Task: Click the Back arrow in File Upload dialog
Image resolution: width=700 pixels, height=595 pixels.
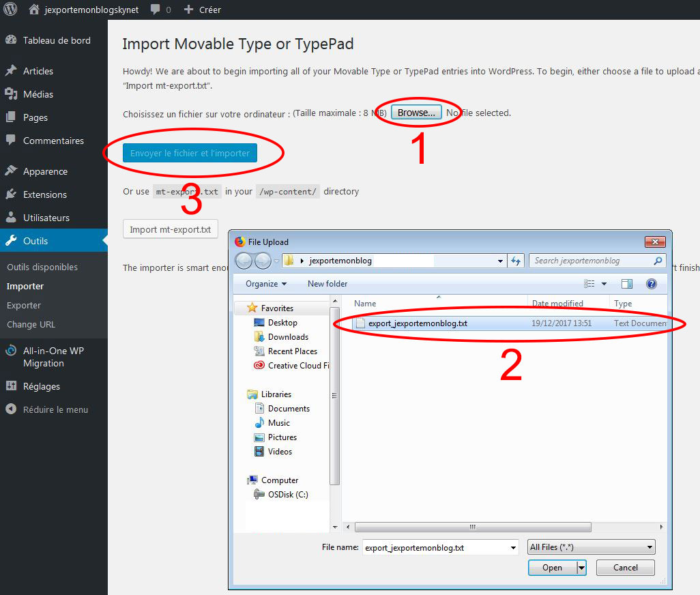Action: 244,261
